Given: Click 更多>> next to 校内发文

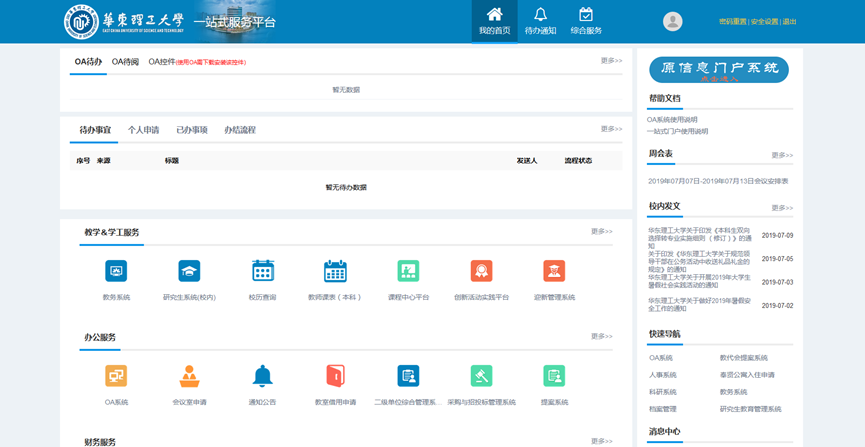Looking at the screenshot, I should pyautogui.click(x=782, y=208).
